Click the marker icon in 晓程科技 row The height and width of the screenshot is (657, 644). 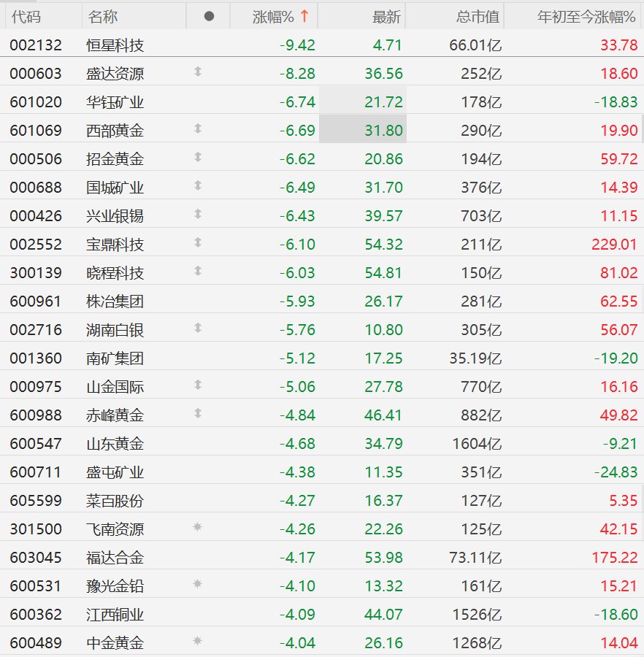[198, 272]
